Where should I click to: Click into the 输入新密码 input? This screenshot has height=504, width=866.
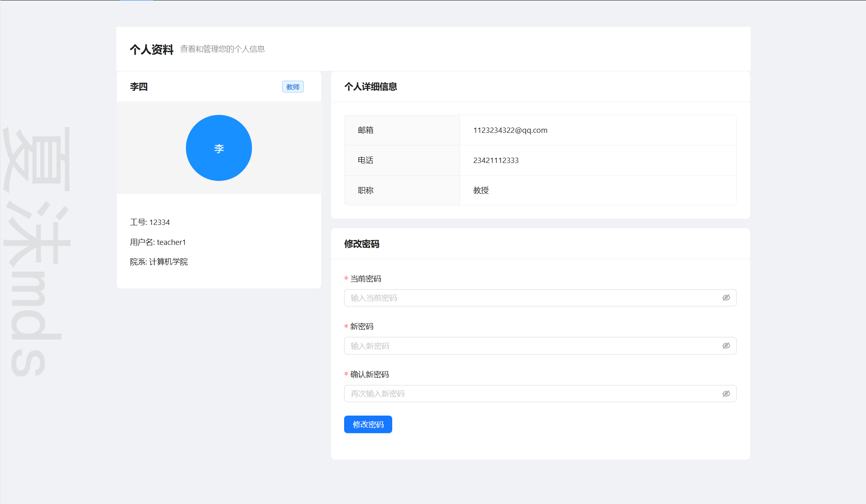530,346
